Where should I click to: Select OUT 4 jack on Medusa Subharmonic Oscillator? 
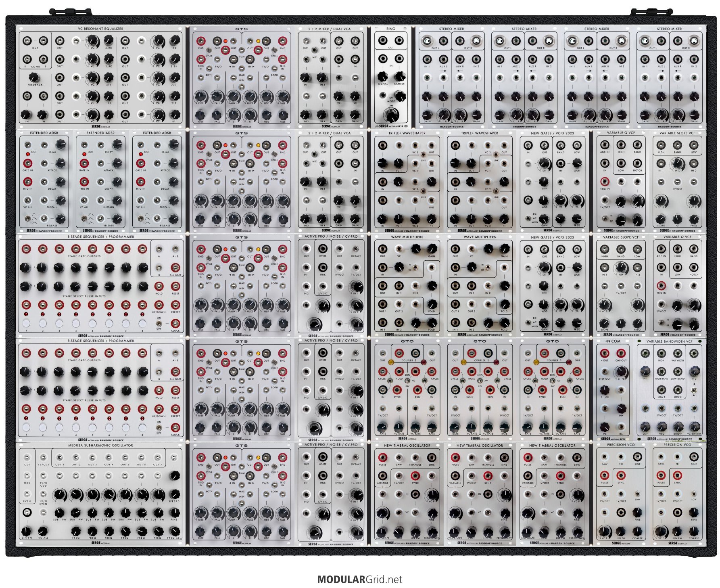[109, 458]
